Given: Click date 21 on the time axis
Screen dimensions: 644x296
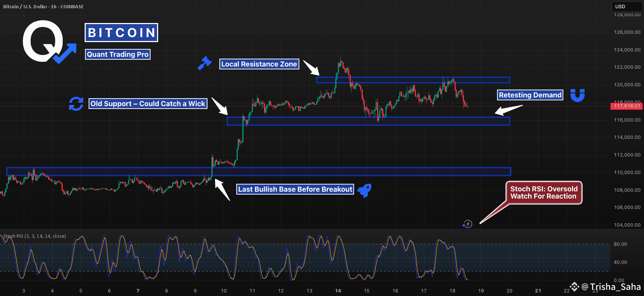Looking at the screenshot, I should point(538,291).
